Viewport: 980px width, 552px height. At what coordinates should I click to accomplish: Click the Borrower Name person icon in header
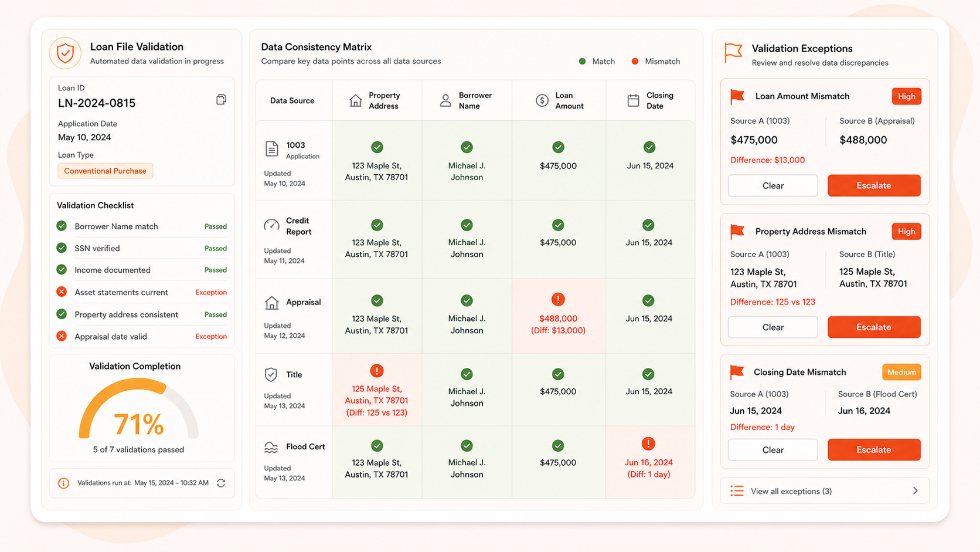tap(445, 100)
